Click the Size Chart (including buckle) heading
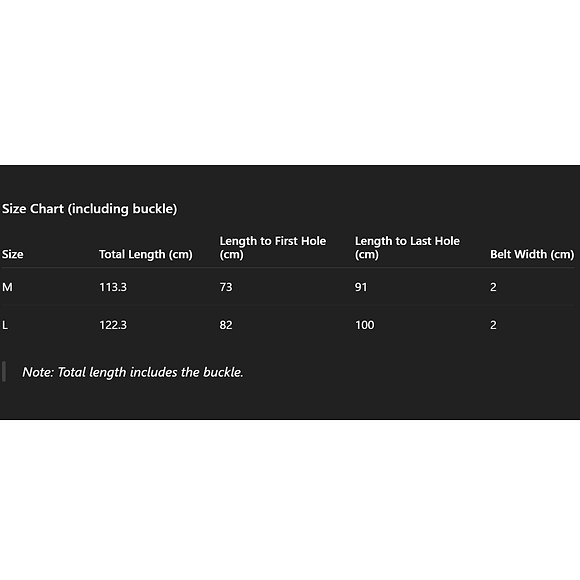This screenshot has width=580, height=580. click(90, 209)
